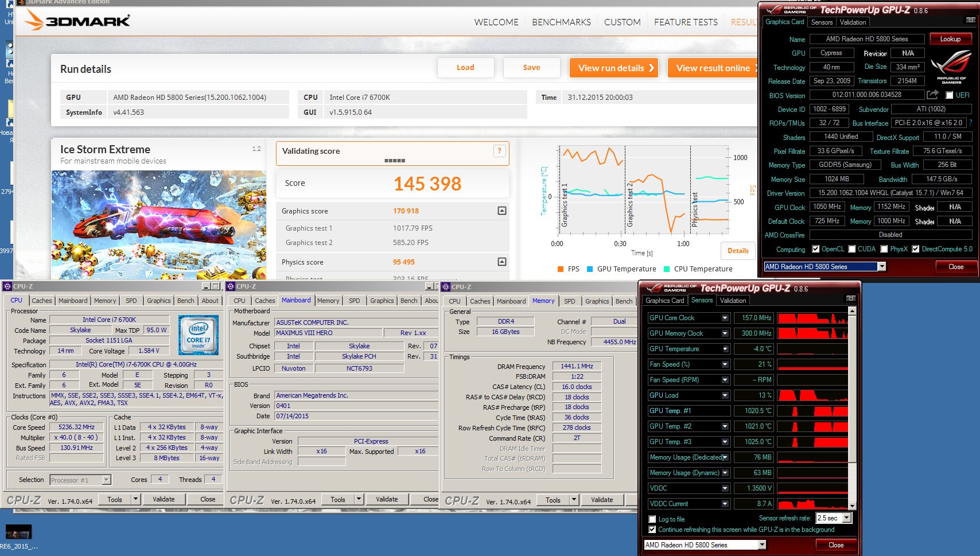Open the FEATURE TESTS tab in 3DMark
Screen dimensions: 980x556
(x=686, y=22)
